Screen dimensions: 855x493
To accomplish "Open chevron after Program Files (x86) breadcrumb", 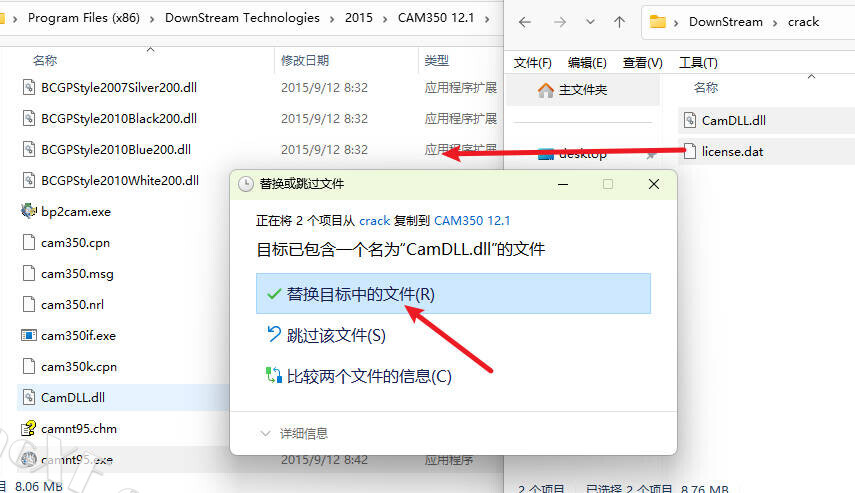I will coord(152,19).
